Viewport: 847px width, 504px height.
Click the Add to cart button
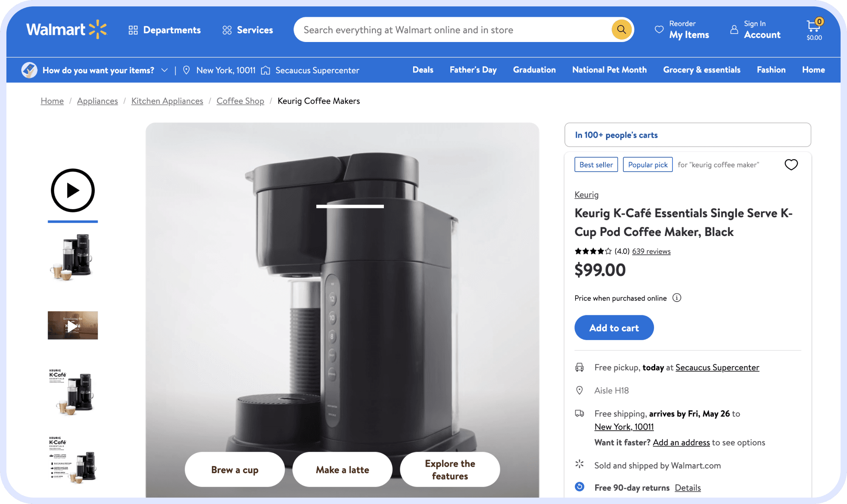coord(614,328)
